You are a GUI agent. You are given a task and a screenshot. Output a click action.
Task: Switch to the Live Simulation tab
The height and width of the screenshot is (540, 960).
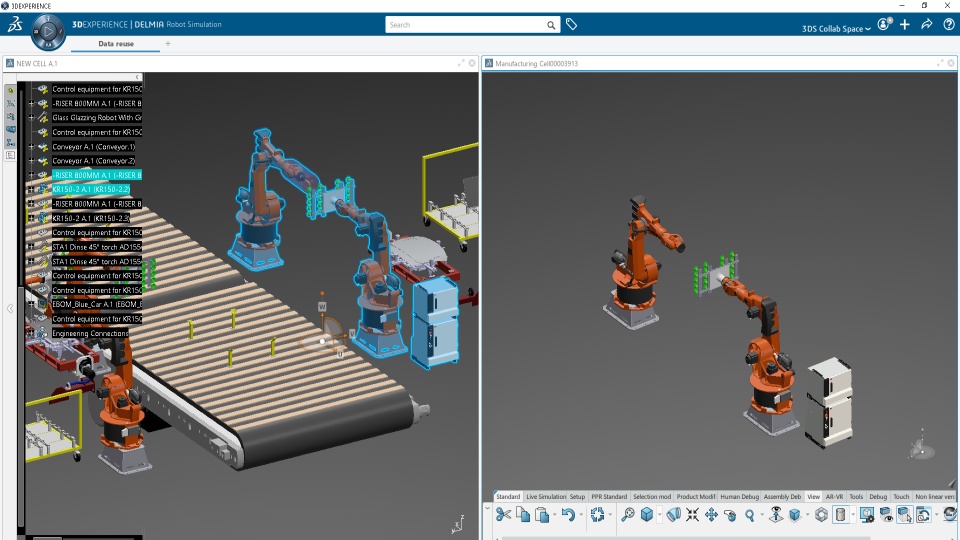(546, 497)
